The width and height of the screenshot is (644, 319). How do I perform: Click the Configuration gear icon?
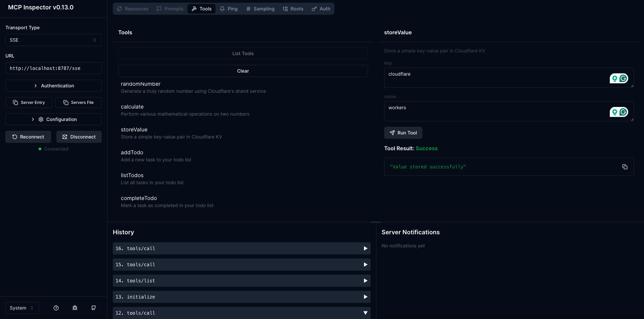point(41,119)
